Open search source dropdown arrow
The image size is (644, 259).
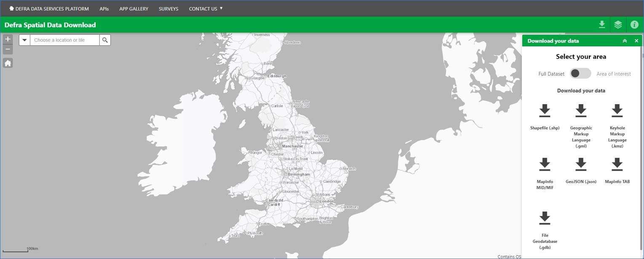(x=24, y=40)
